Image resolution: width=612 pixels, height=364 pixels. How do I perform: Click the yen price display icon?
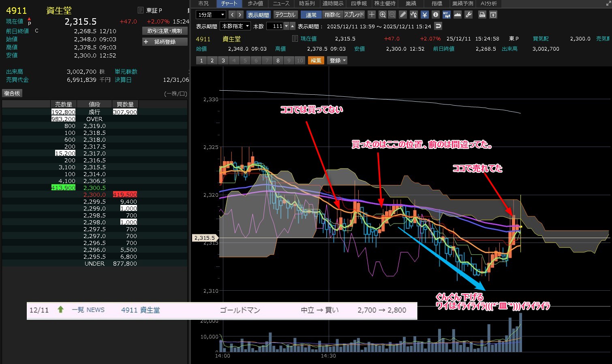click(x=424, y=15)
